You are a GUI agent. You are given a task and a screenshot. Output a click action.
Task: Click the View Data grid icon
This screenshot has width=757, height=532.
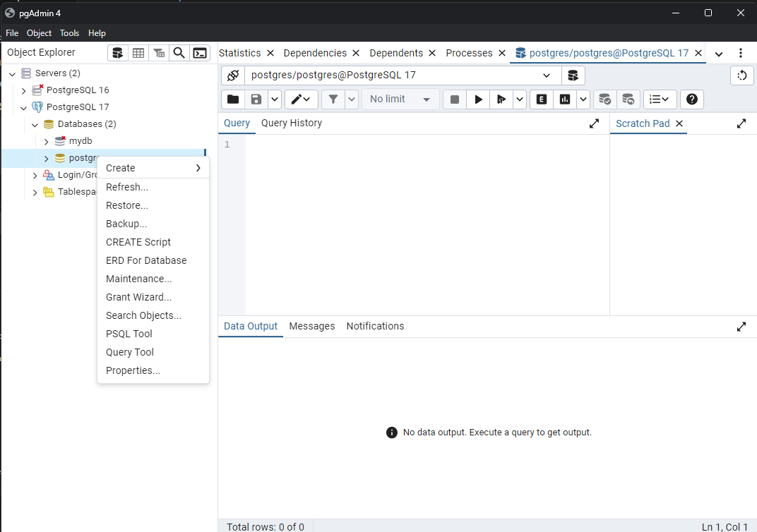pyautogui.click(x=138, y=53)
